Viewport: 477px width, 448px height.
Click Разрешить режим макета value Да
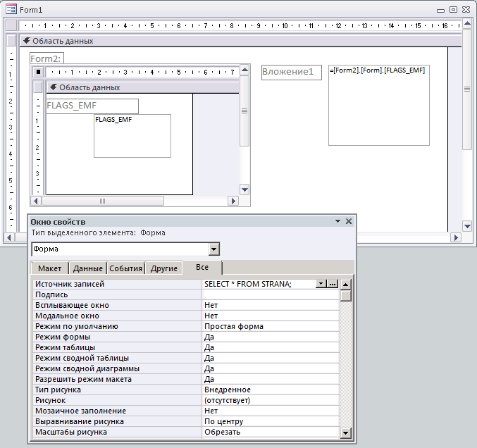click(x=271, y=379)
